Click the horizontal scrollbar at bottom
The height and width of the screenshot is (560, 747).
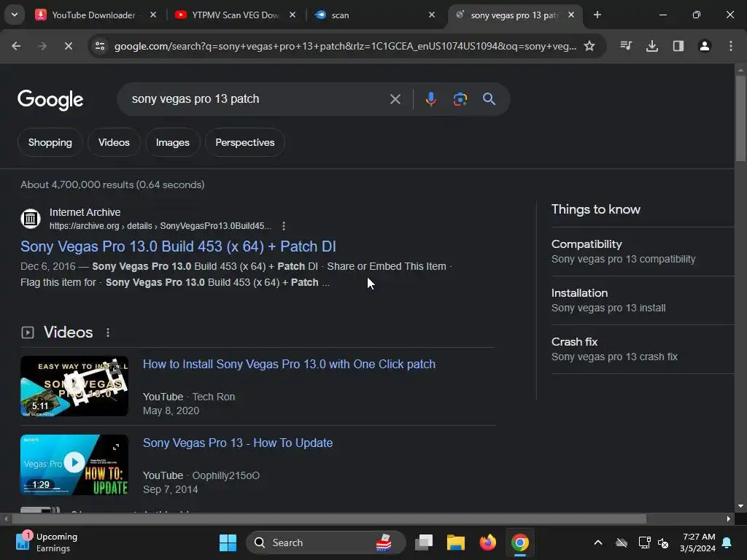click(x=329, y=518)
